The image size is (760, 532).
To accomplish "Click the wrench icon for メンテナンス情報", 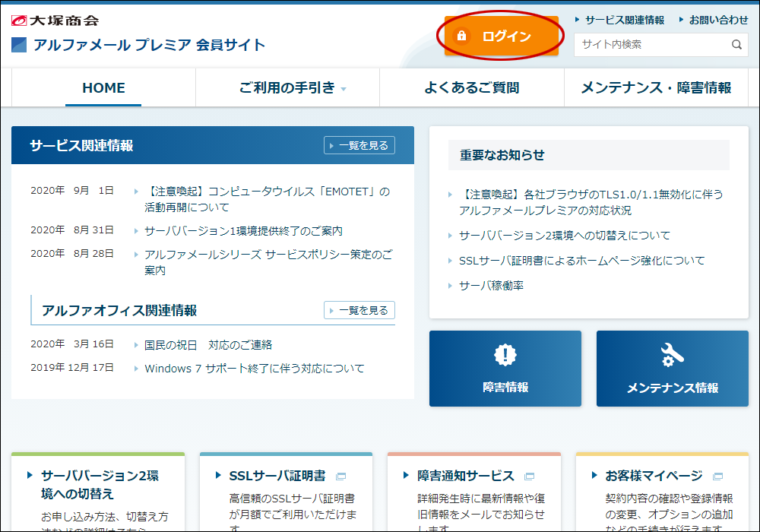I will [x=673, y=355].
